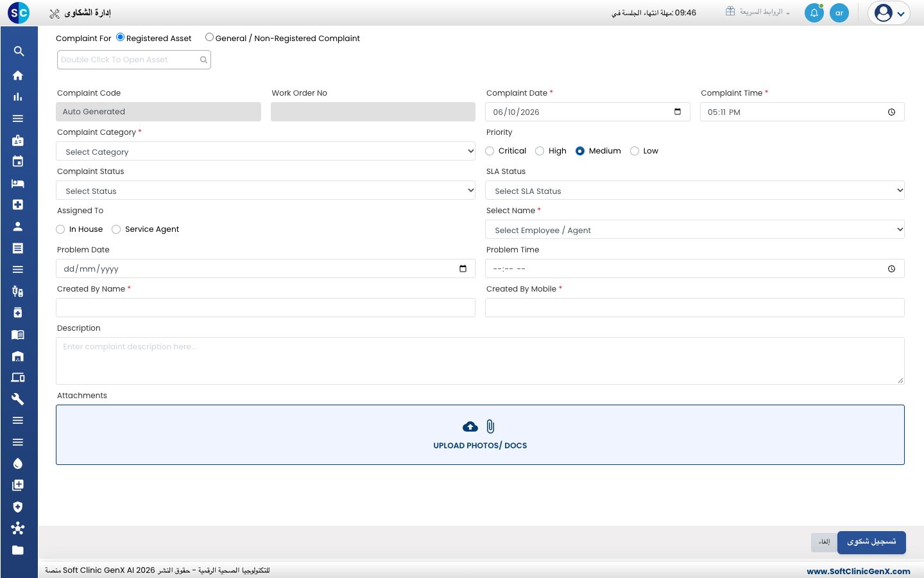Go to the home icon in sidebar
The width and height of the screenshot is (924, 578).
[18, 75]
